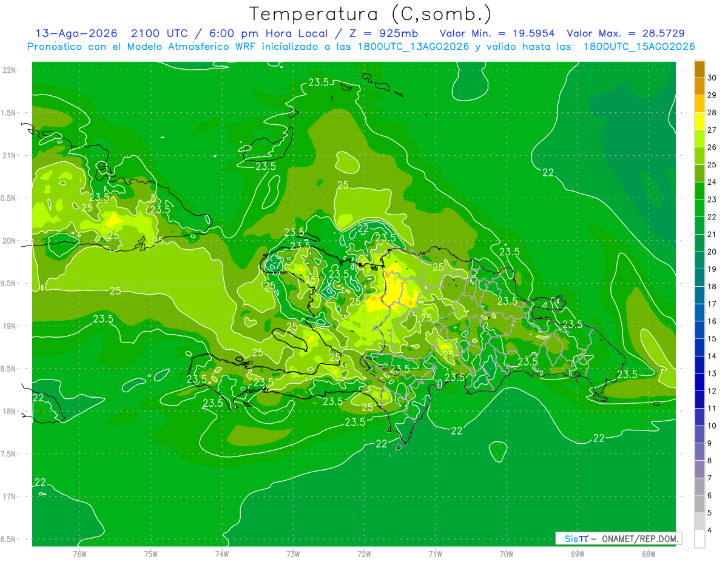Click the '21N' latitude axis label
The height and width of the screenshot is (562, 728).
10,155
